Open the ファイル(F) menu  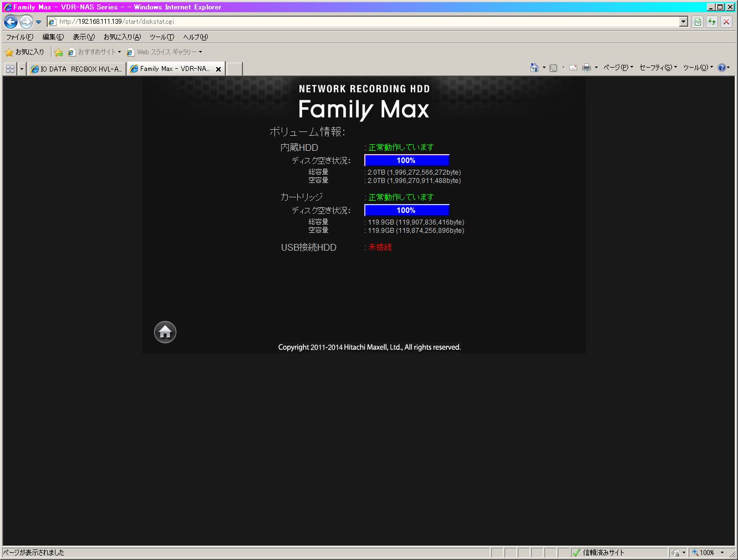pos(19,37)
